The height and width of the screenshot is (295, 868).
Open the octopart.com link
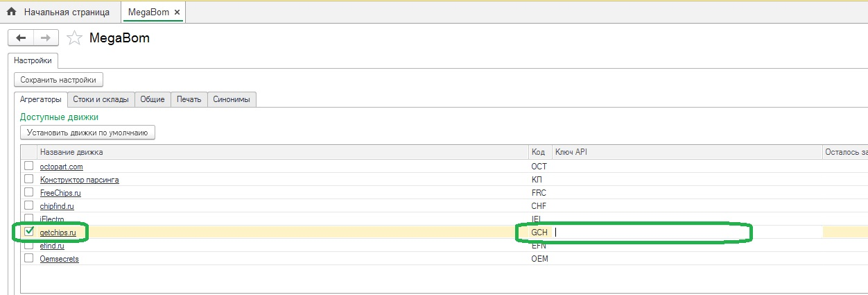click(x=61, y=167)
